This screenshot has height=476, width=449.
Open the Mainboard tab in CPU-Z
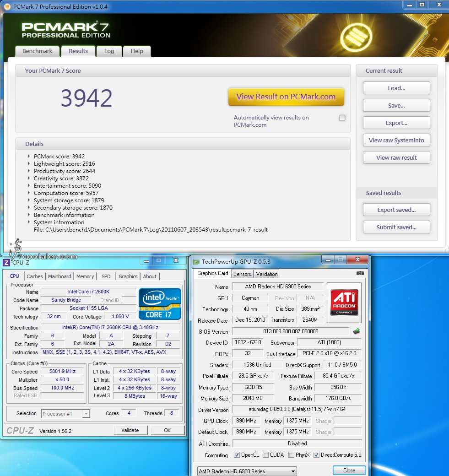(x=60, y=276)
